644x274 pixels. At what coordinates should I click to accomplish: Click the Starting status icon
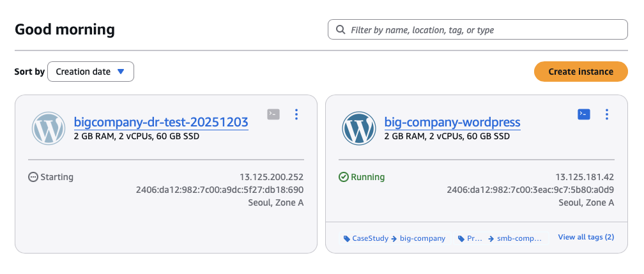[33, 177]
